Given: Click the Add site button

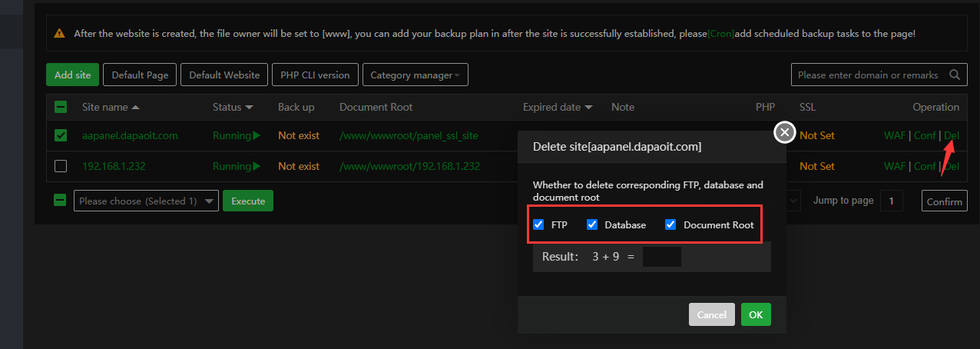Looking at the screenshot, I should coord(73,75).
